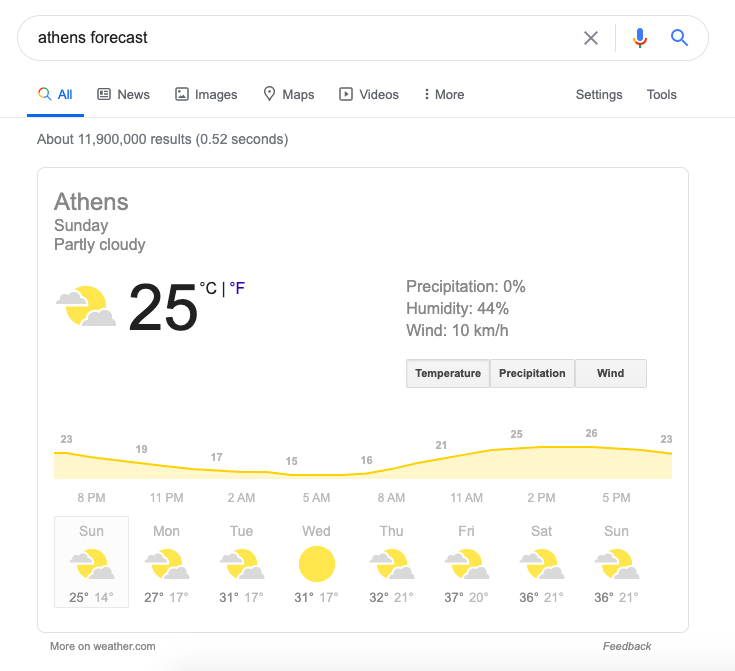
Task: Open the search Settings menu
Action: coord(599,94)
